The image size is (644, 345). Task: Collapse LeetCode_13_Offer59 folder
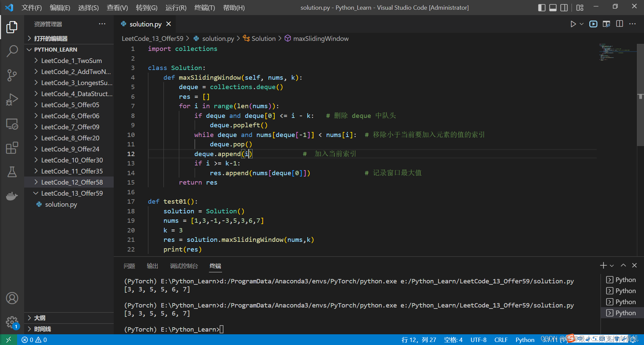[69, 193]
